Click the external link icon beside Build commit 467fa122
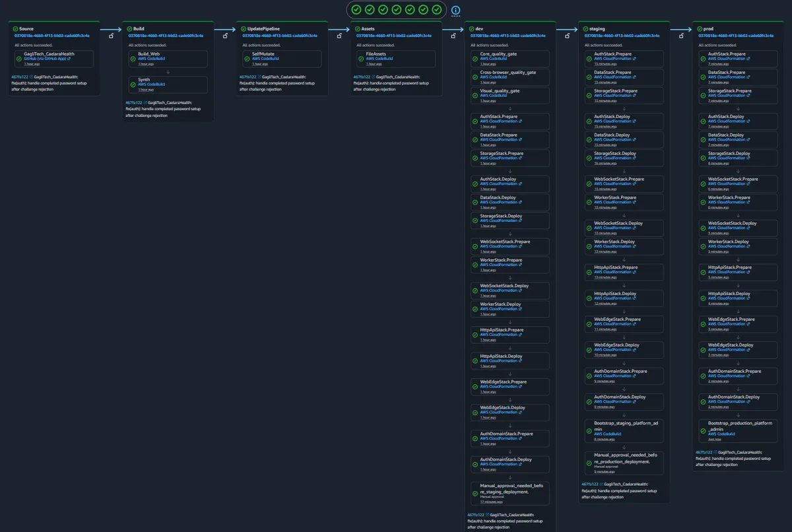Viewport: 792px width, 532px height. tap(145, 103)
